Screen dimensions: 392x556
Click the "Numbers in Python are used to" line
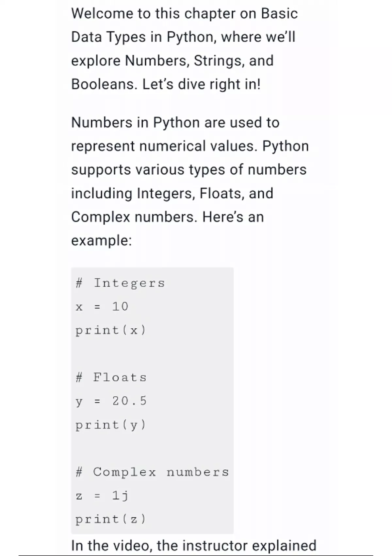pos(175,123)
